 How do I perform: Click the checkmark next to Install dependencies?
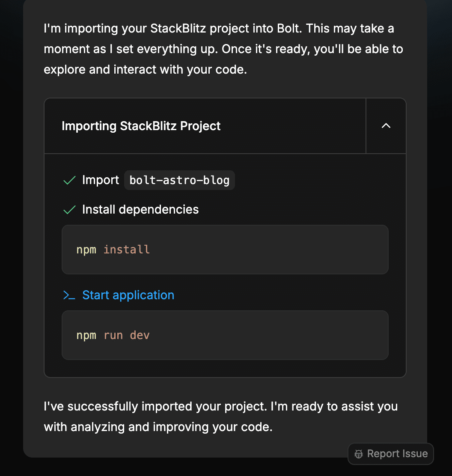coord(69,210)
